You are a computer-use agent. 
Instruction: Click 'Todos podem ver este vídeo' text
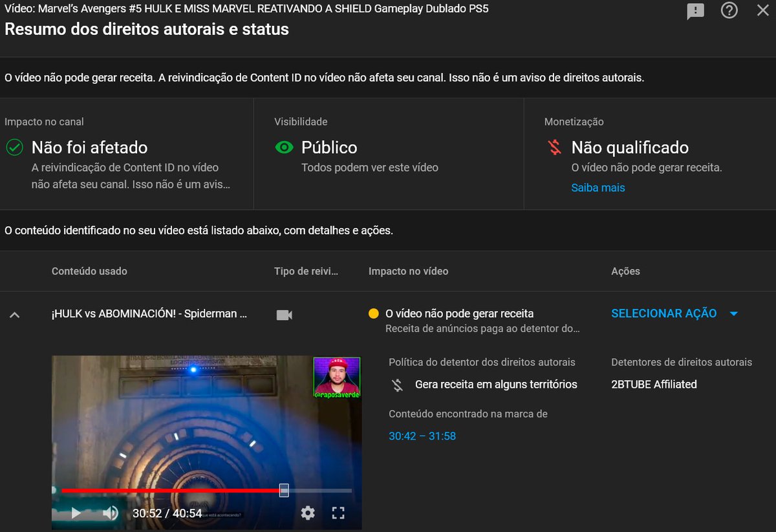click(370, 167)
